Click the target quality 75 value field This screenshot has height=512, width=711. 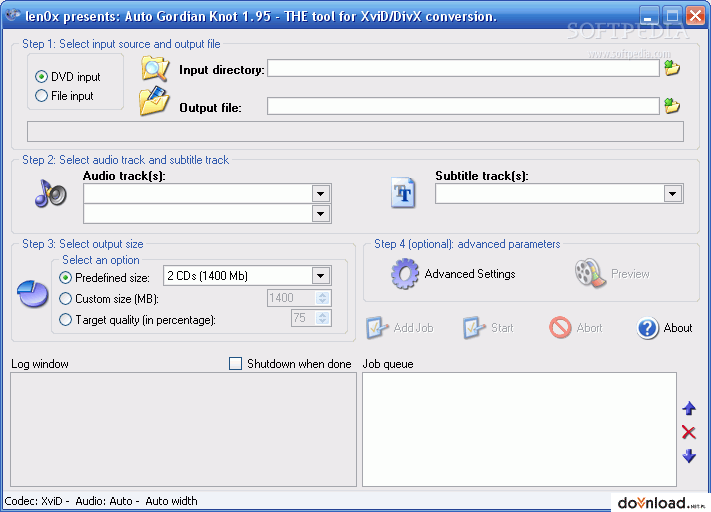303,318
